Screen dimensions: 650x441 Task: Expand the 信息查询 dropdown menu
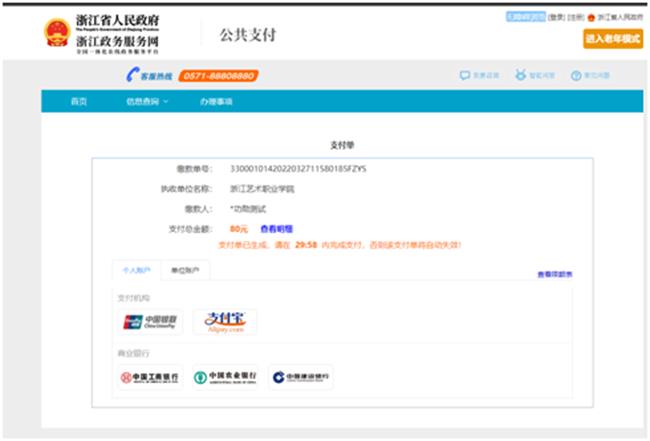click(147, 102)
